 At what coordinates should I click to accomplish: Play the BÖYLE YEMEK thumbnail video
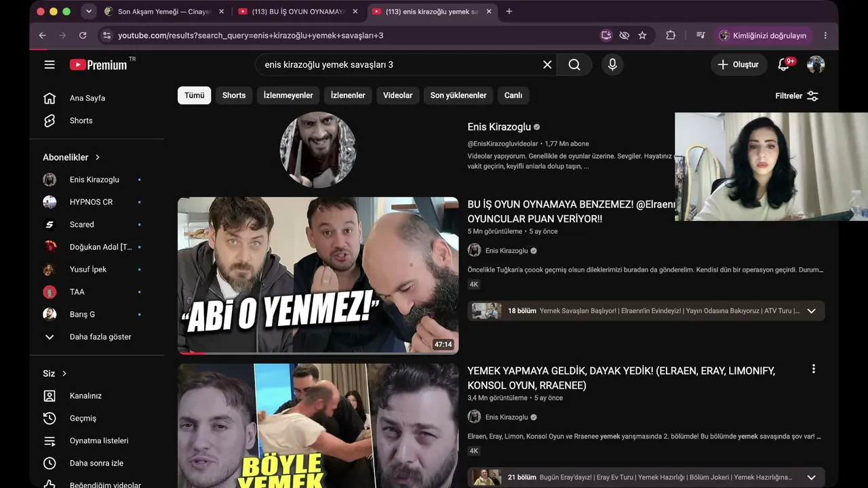[318, 426]
